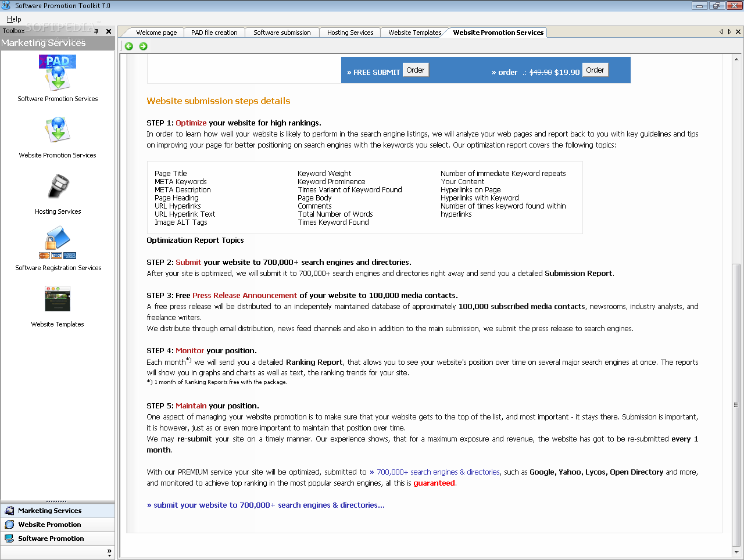Expand the toolbox overflow chevron

click(109, 552)
